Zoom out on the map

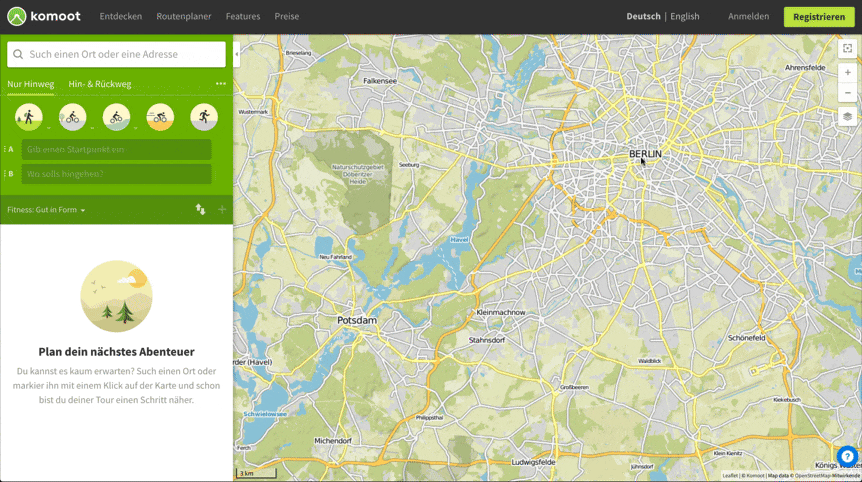tap(847, 92)
